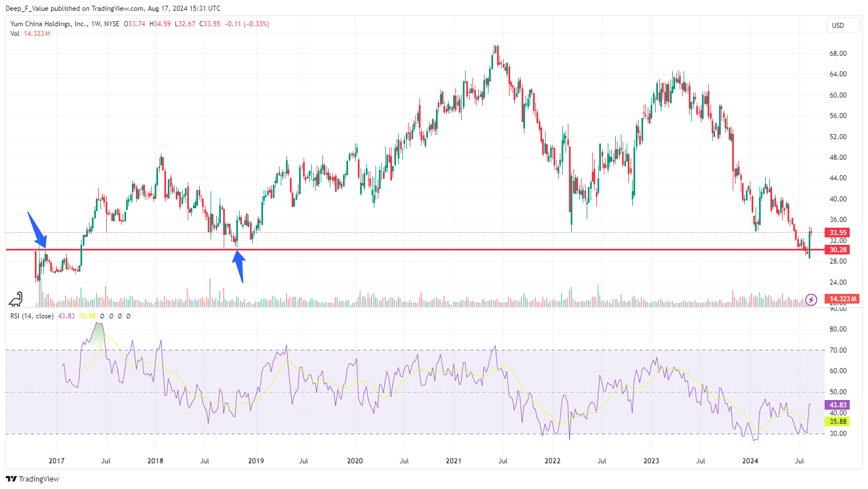The image size is (868, 489).
Task: Click the 2022 label on time axis
Action: click(552, 461)
